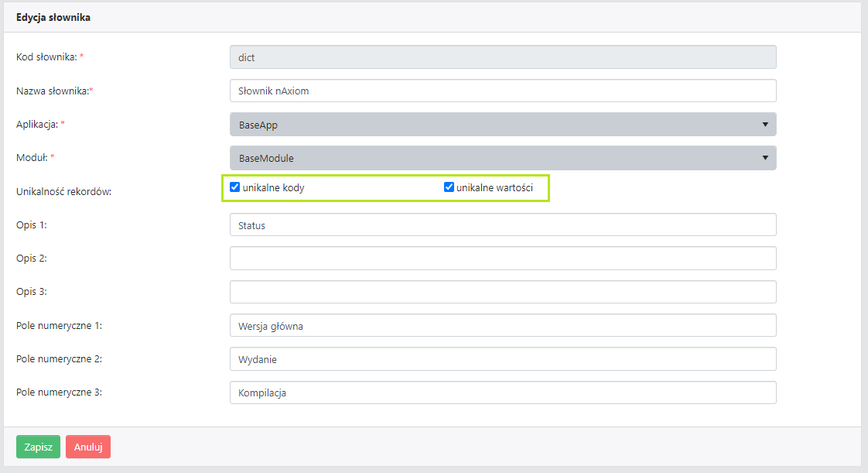The height and width of the screenshot is (473, 868).
Task: Focus 'Pole numeryczne 3' field with Kompilacja
Action: (503, 392)
